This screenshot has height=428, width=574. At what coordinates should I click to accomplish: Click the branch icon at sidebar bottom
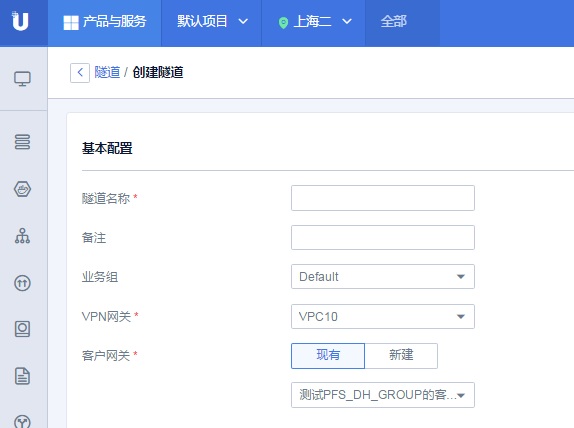[x=22, y=421]
